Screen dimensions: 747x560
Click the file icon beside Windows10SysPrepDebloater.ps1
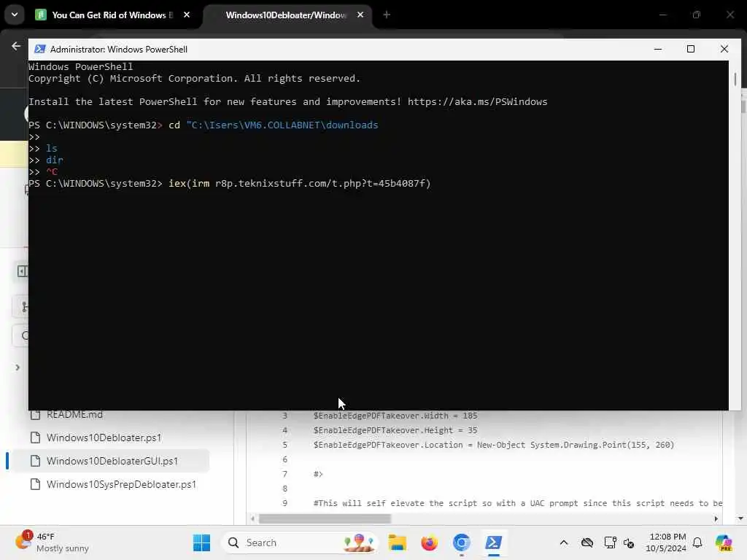35,484
